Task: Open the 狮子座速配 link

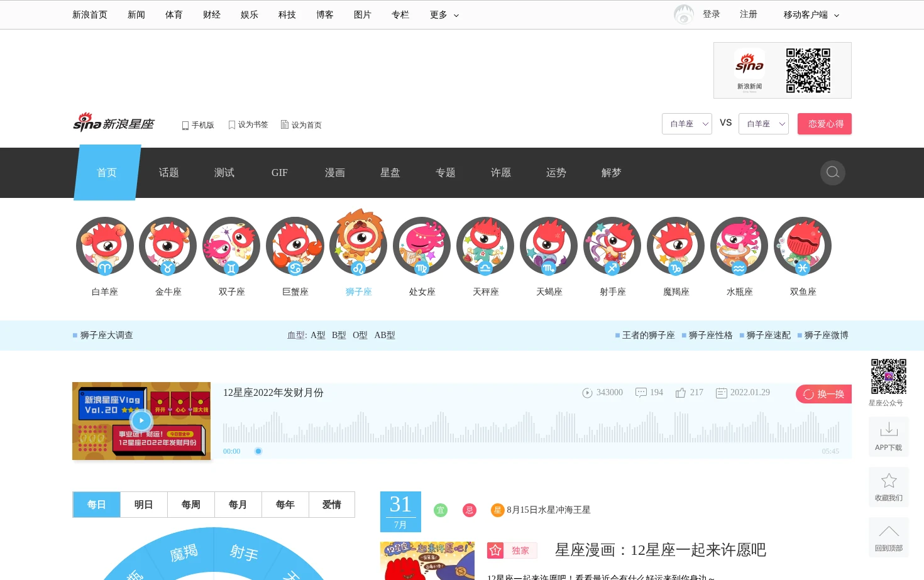Action: click(x=768, y=336)
